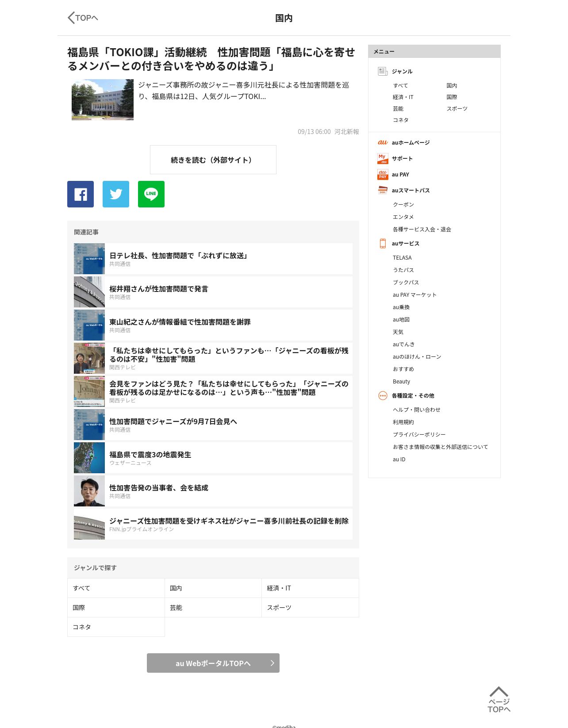568x728 pixels.
Task: Click the ジャンル newspaper icon in menu
Action: point(383,71)
